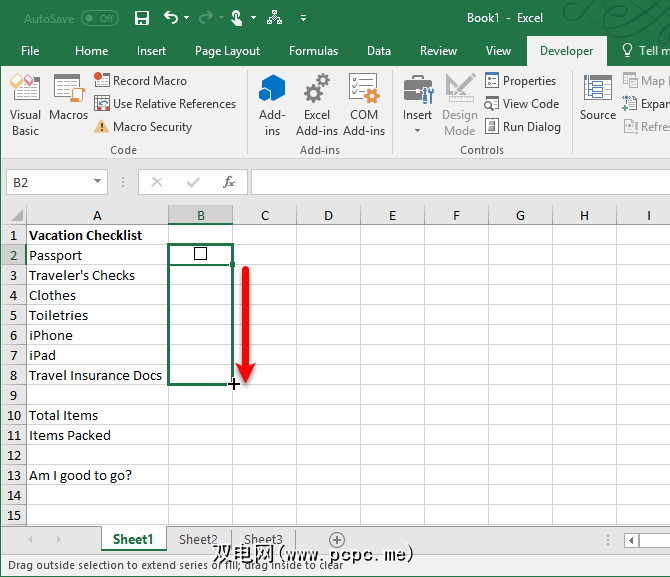Toggle the AutoSave switch
Viewport: 670px width, 577px height.
[99, 18]
